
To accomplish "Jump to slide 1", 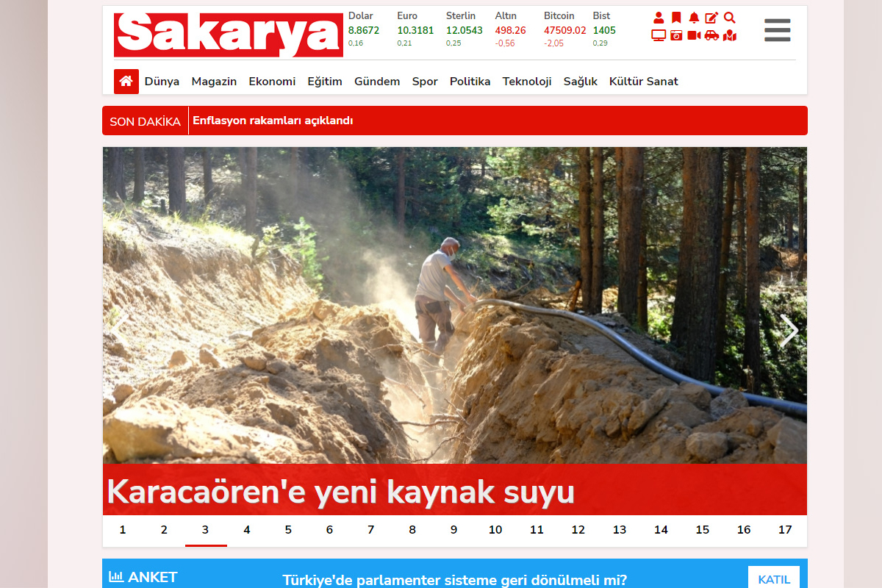I will tap(123, 530).
